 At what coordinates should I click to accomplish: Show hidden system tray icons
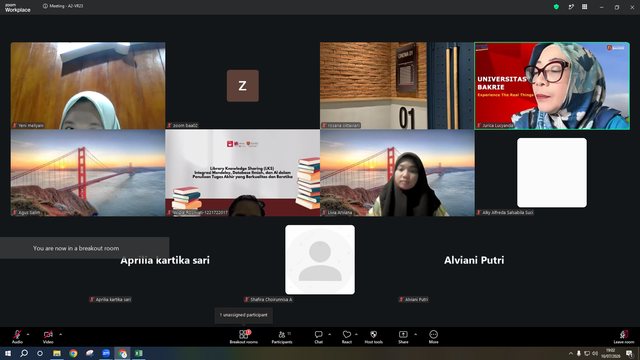pos(571,353)
